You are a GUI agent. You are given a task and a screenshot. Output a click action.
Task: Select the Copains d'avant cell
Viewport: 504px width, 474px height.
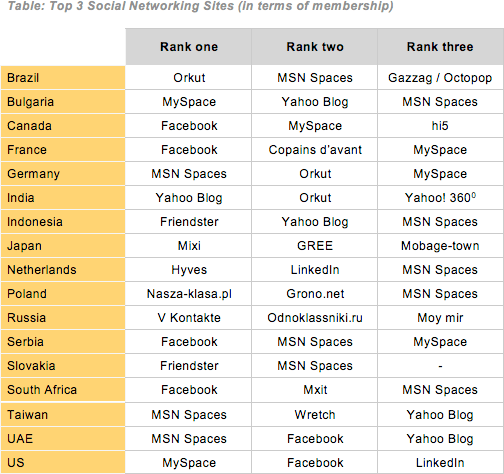tap(315, 150)
